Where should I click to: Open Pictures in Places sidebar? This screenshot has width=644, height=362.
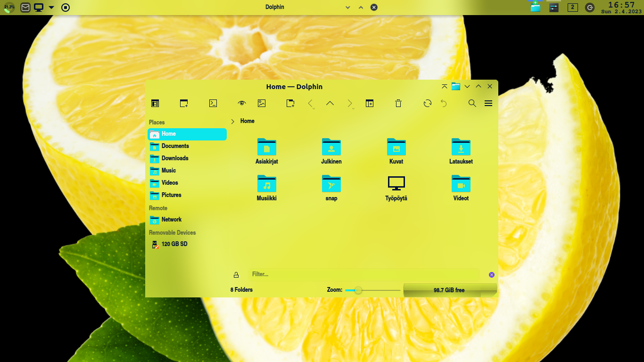pos(187,195)
